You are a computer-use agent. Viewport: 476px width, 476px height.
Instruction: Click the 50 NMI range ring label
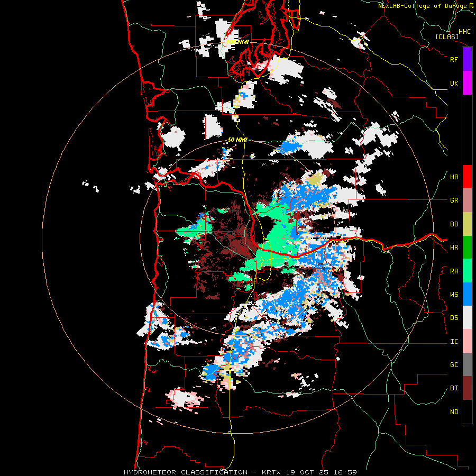(x=237, y=140)
